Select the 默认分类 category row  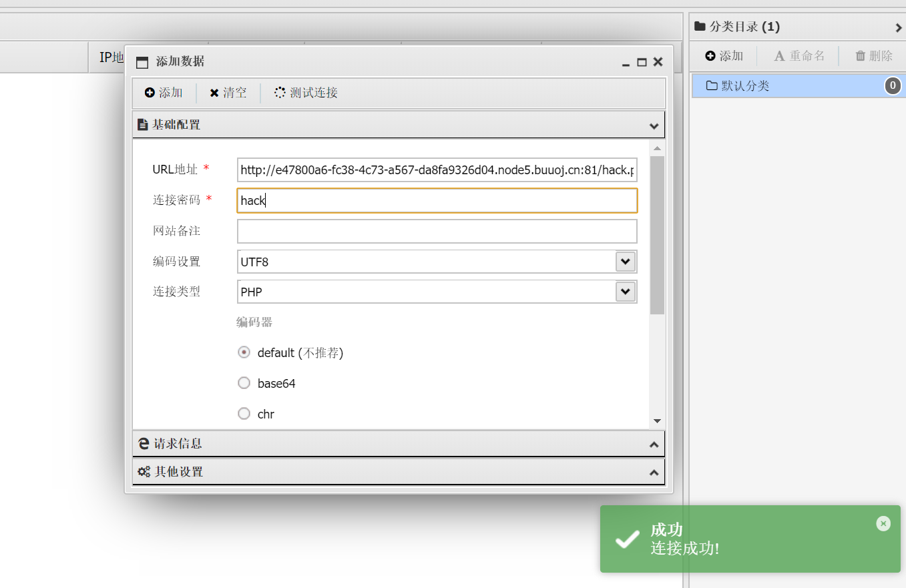(799, 86)
